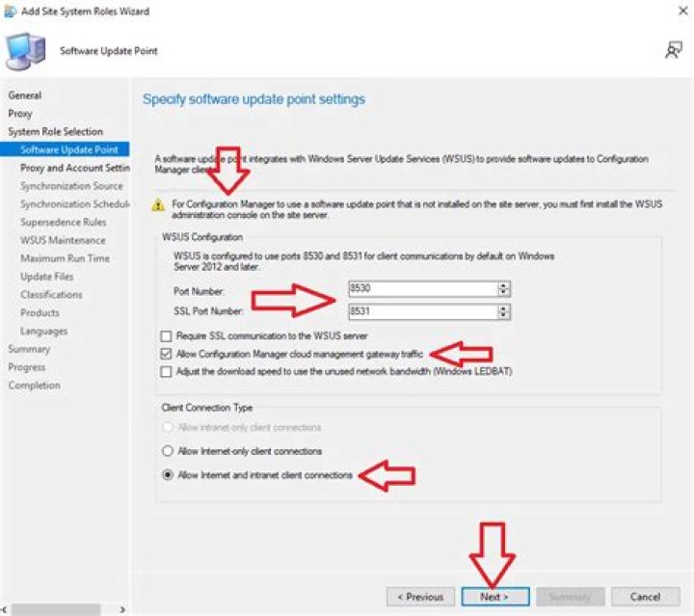Jump to the Summary step in sidebar
The image size is (694, 616).
(29, 349)
